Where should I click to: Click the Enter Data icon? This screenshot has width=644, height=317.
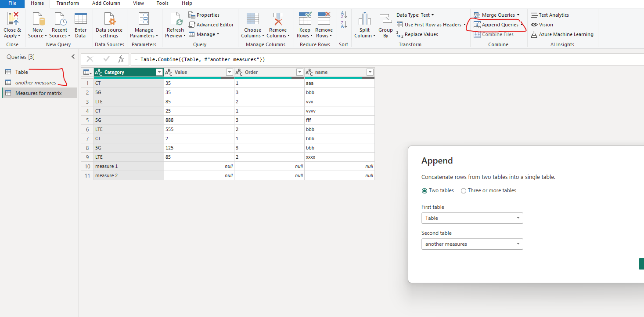(80, 19)
